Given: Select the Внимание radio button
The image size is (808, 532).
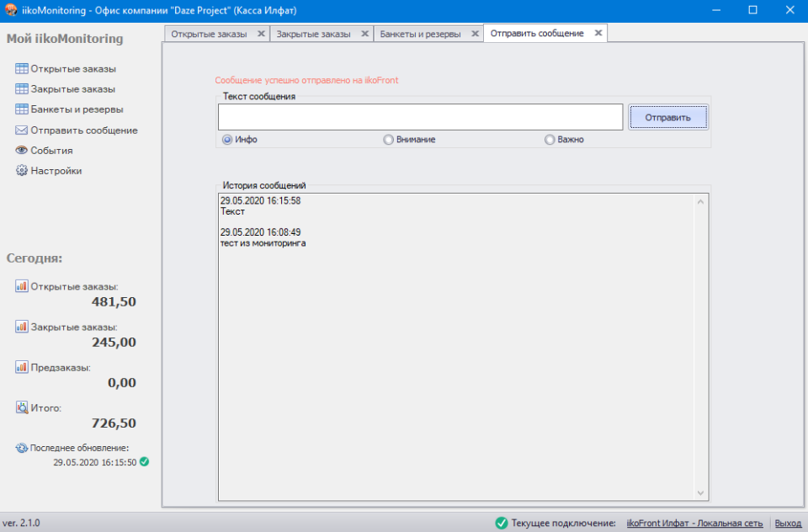Looking at the screenshot, I should click(389, 140).
